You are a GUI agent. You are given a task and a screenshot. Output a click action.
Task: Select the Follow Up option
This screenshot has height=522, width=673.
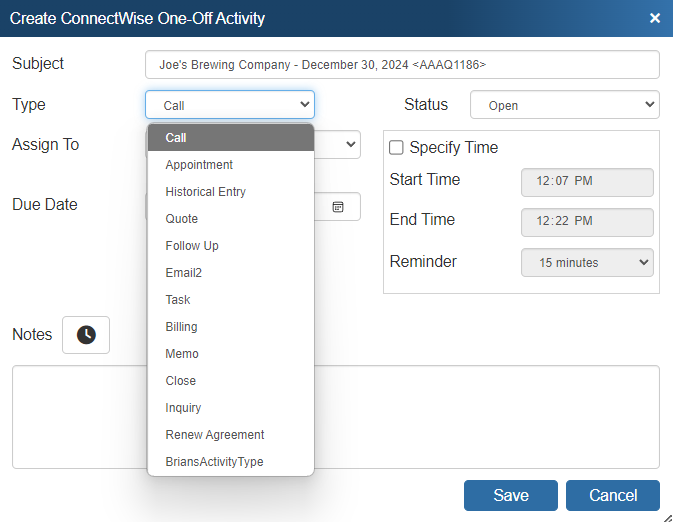pos(192,246)
